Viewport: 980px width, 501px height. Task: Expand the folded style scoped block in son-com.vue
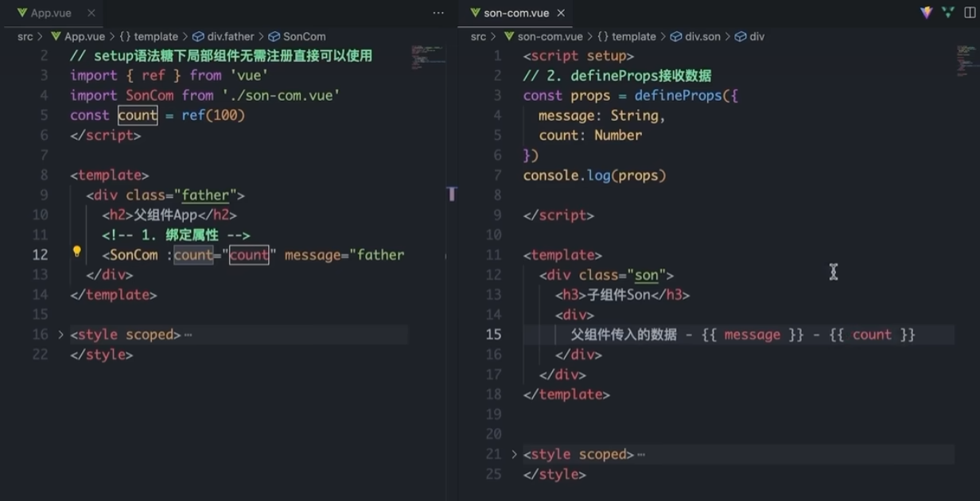514,455
